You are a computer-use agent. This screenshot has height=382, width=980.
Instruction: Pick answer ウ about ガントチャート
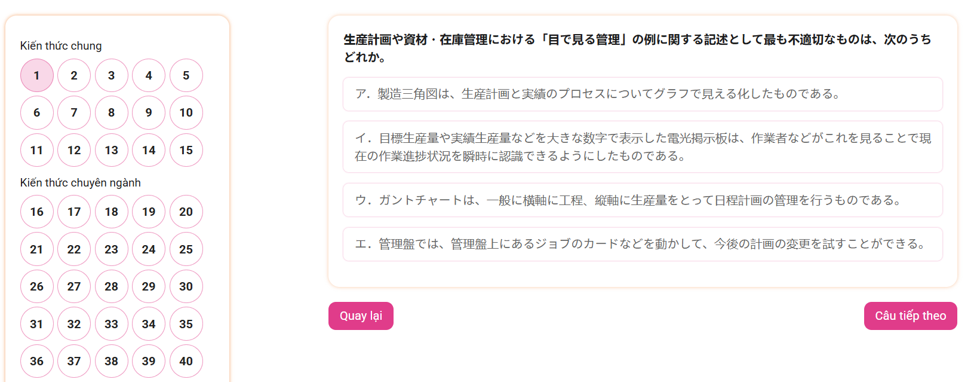tap(642, 200)
